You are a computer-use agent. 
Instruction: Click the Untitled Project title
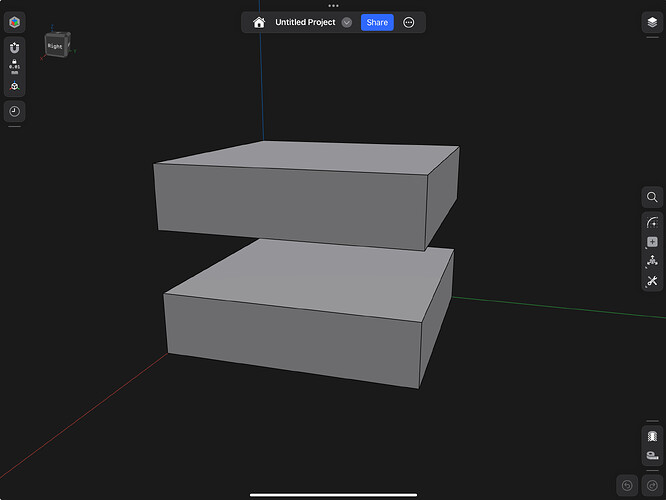(305, 23)
